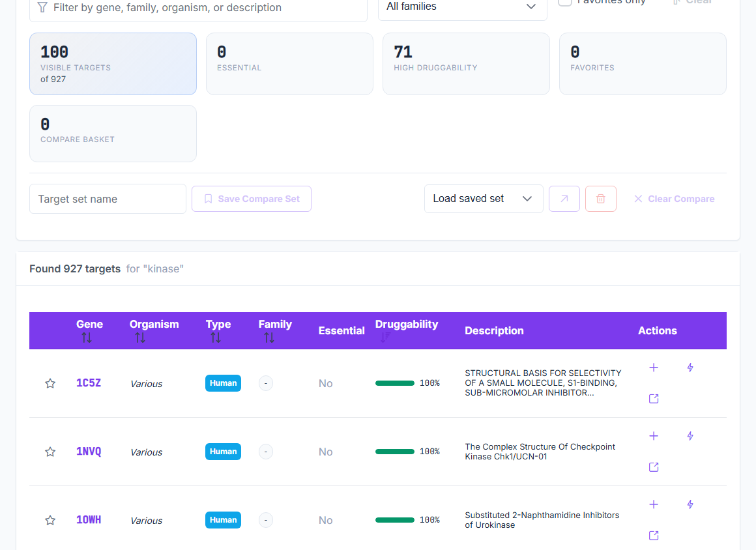Viewport: 756px width, 550px height.
Task: Click Save Compare Set button
Action: coord(251,199)
